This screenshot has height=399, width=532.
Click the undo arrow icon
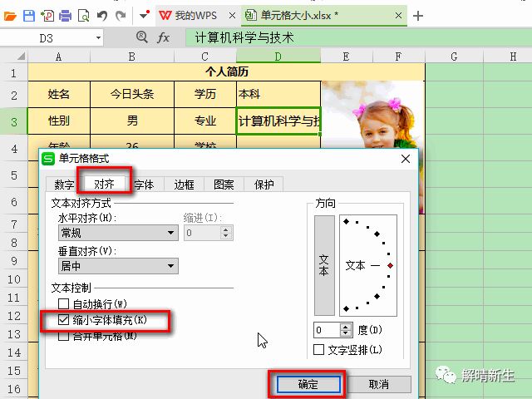(101, 16)
